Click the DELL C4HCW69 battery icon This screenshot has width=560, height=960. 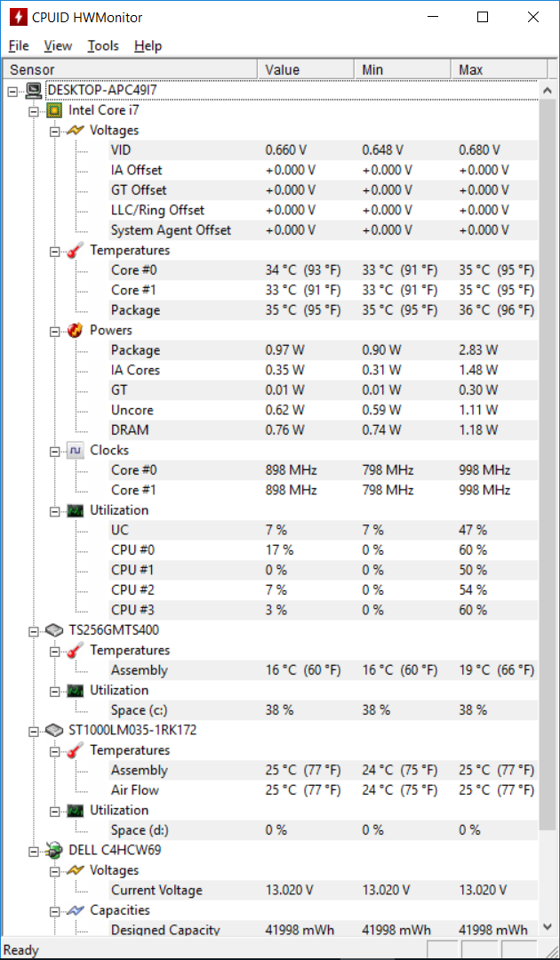(54, 850)
